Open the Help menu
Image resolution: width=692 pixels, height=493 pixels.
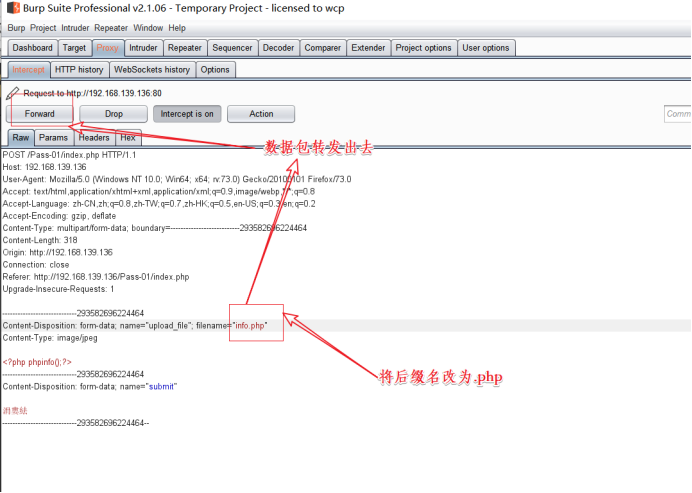(x=177, y=28)
